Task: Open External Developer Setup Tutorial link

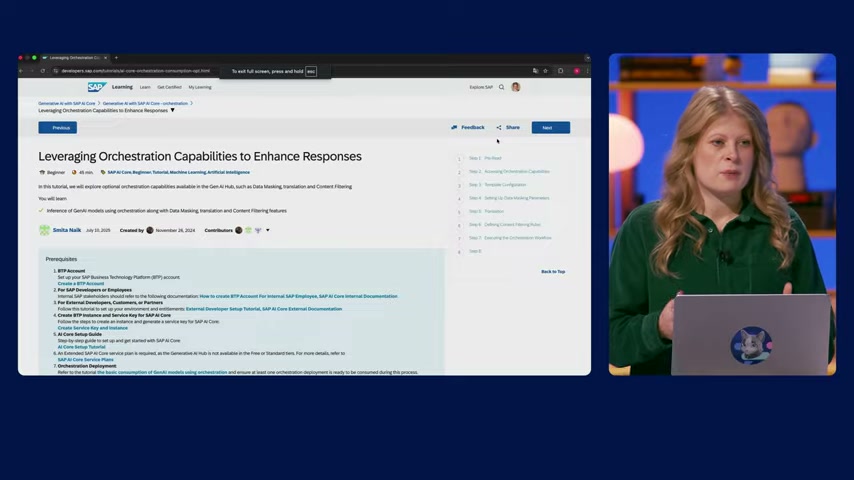Action: pos(223,309)
